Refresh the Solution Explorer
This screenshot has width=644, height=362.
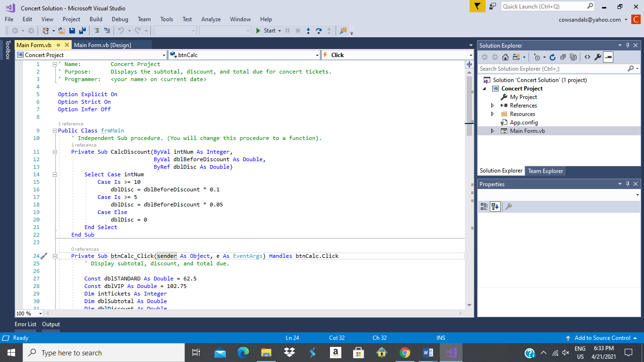pyautogui.click(x=553, y=57)
